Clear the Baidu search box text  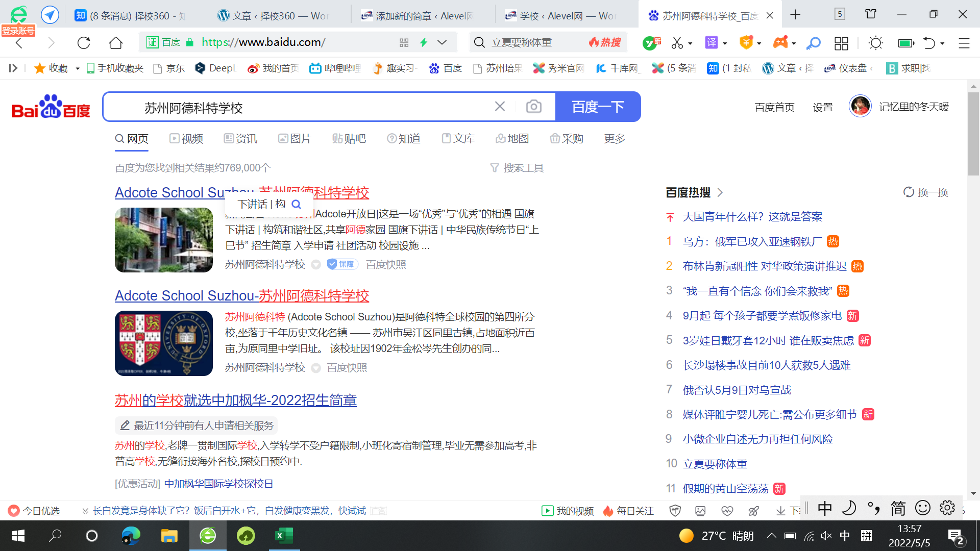click(x=500, y=107)
